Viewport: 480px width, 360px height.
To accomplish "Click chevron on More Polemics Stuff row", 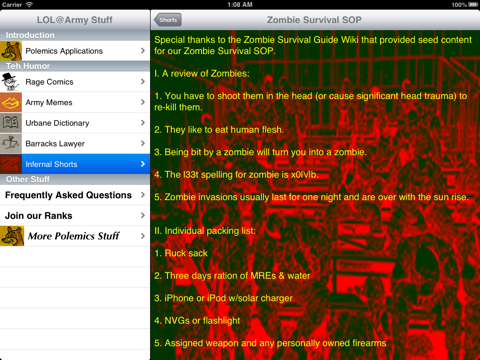I will pos(143,236).
